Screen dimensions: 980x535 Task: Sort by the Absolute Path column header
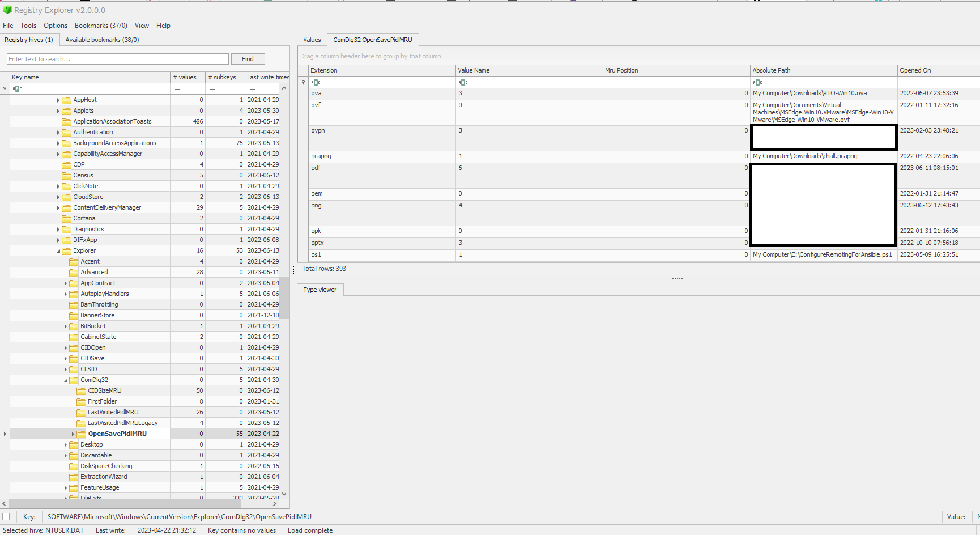[x=824, y=70]
